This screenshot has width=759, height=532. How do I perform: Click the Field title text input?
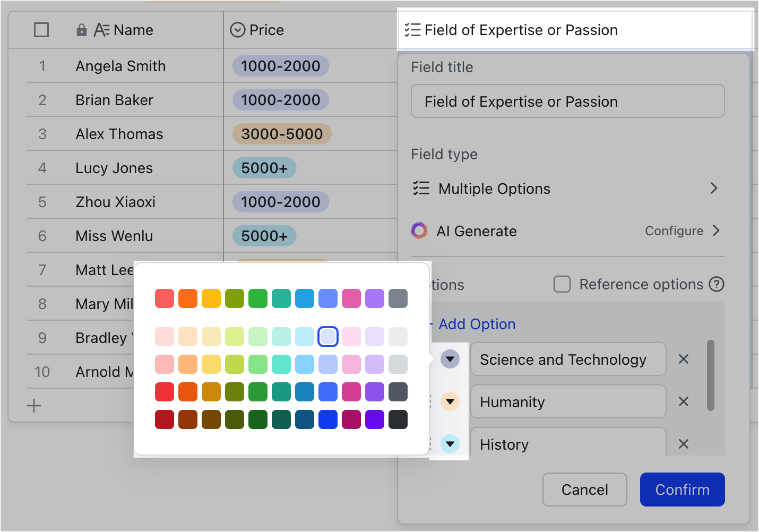pyautogui.click(x=567, y=101)
